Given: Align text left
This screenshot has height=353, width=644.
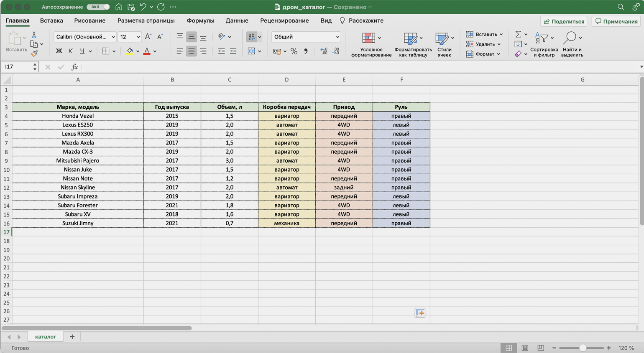Looking at the screenshot, I should click(x=179, y=51).
